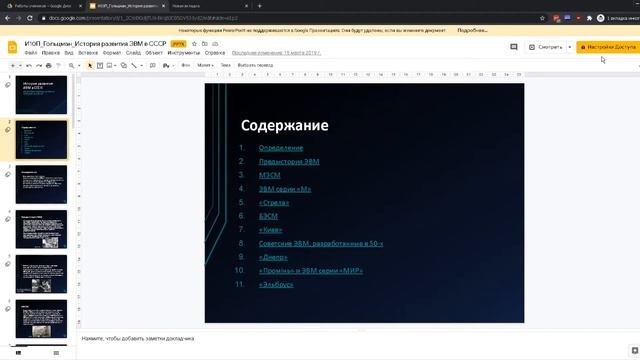Open the Объект menu
The image size is (640, 360).
coord(154,53)
